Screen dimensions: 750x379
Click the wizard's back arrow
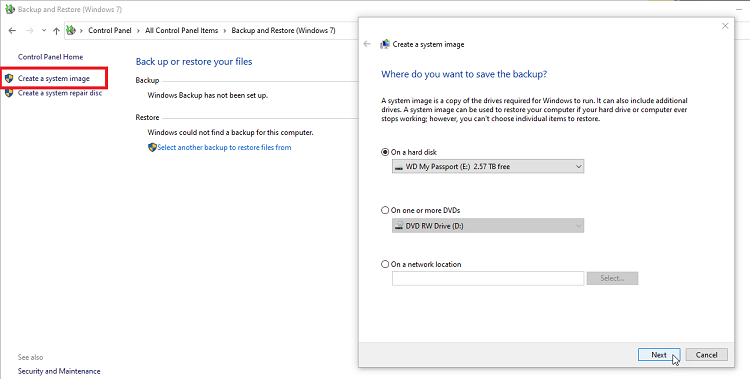(367, 44)
